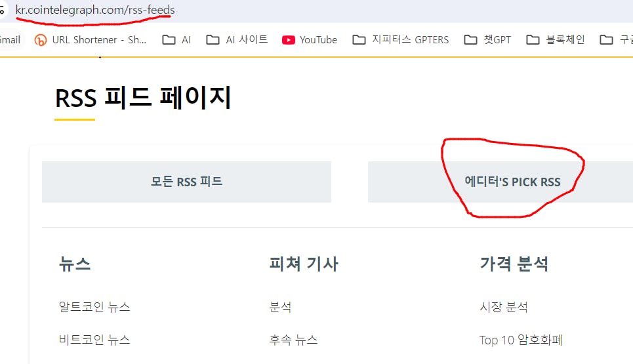The width and height of the screenshot is (633, 364).
Task: Open the 시장 분석 feed link
Action: click(504, 307)
